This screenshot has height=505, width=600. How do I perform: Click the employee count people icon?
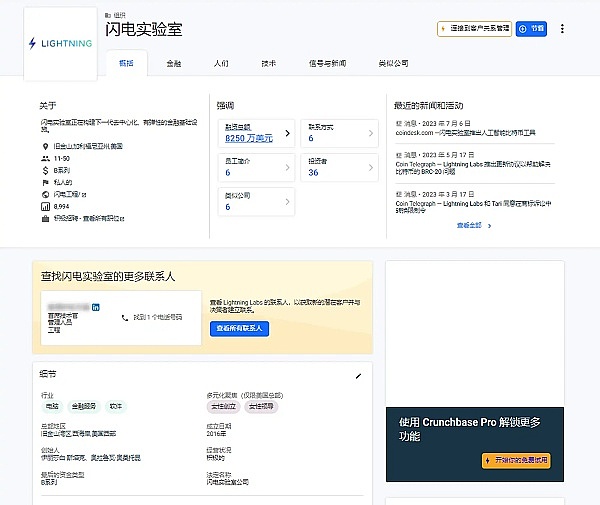(x=45, y=159)
